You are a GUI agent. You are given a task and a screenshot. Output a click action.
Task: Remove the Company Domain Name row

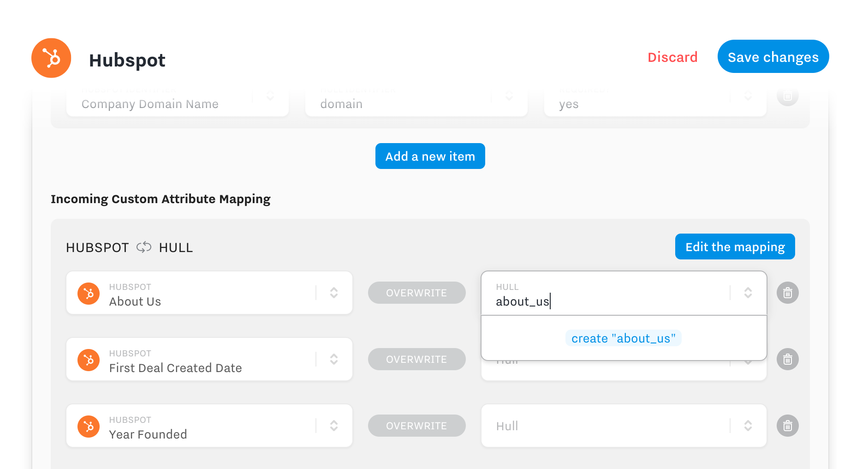787,96
